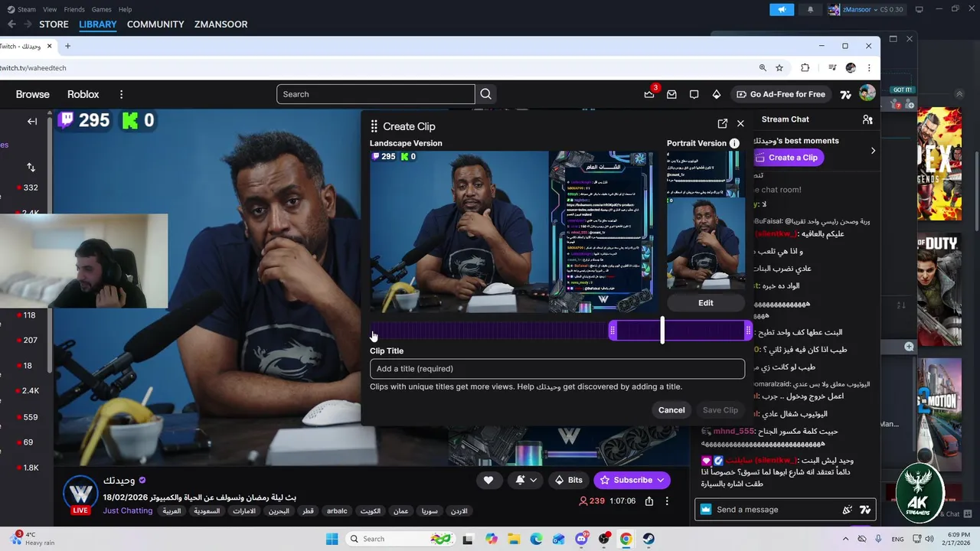Screen dimensions: 980x551
Task: Open Steam View menu
Action: click(50, 9)
